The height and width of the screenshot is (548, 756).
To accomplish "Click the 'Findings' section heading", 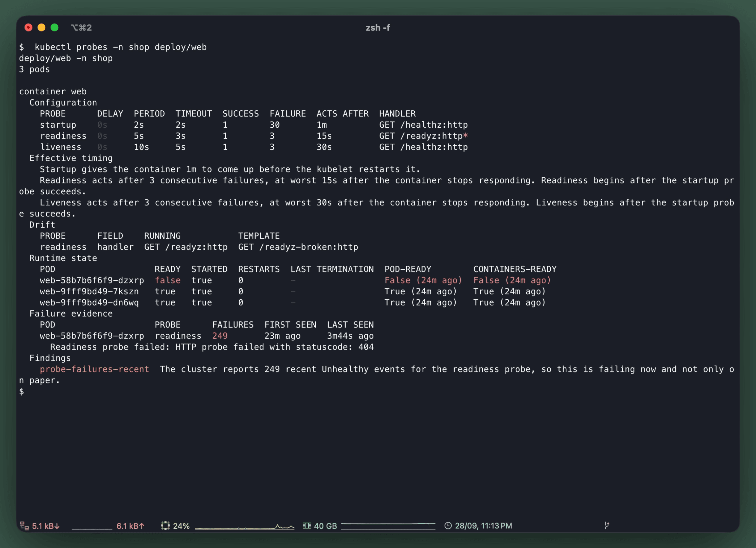I will [x=50, y=358].
